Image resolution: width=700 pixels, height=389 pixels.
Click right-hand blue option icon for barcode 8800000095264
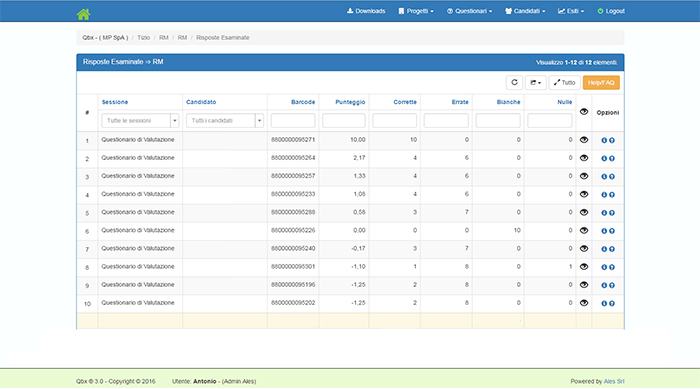612,159
